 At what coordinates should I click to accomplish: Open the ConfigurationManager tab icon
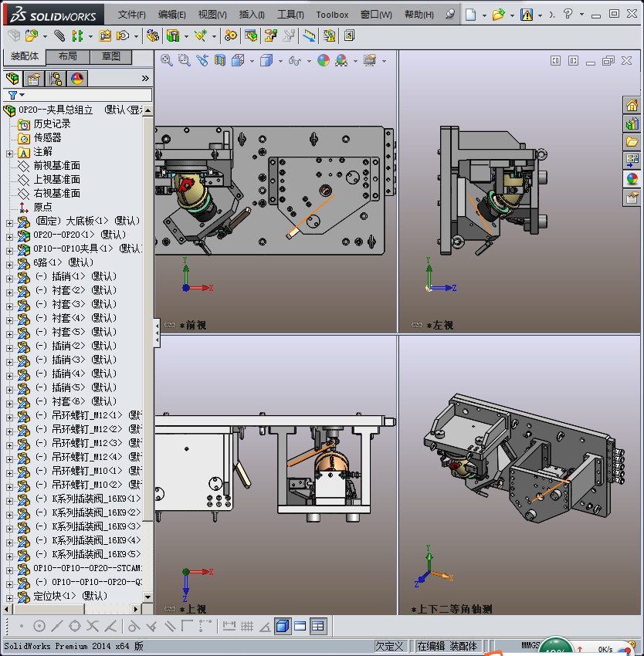pyautogui.click(x=56, y=78)
